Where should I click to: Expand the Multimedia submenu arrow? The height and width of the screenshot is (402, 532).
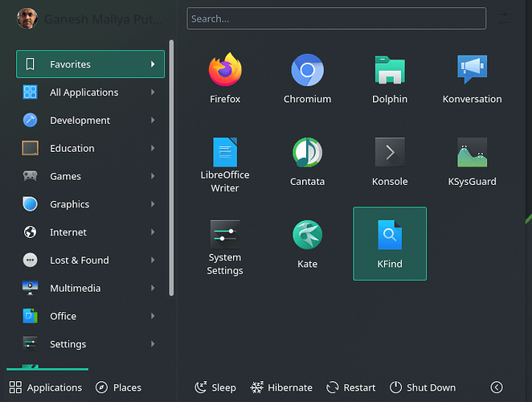[x=153, y=288]
